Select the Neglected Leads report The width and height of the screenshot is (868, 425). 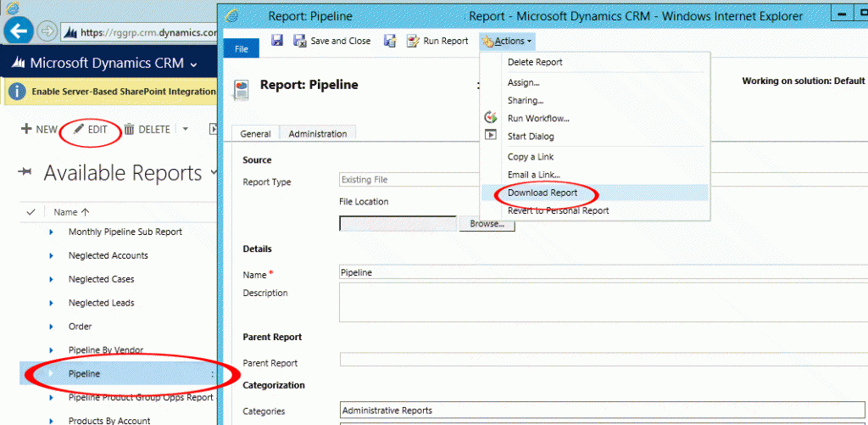pyautogui.click(x=102, y=303)
